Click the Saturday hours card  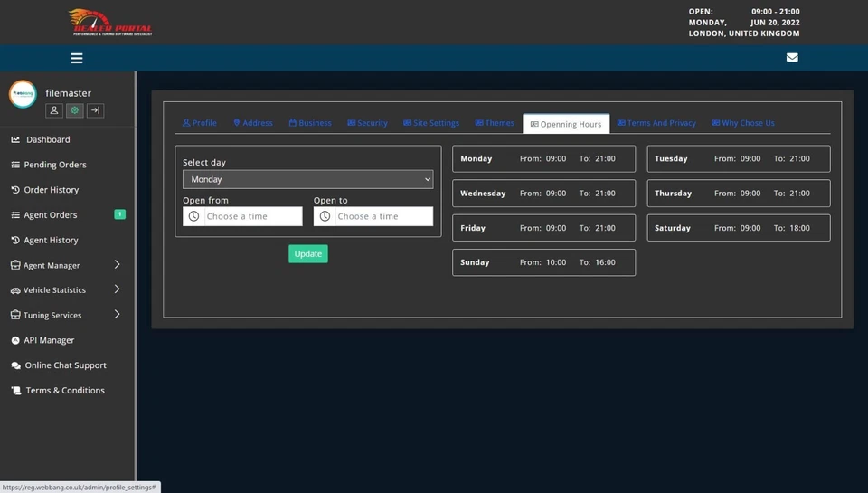pos(739,228)
